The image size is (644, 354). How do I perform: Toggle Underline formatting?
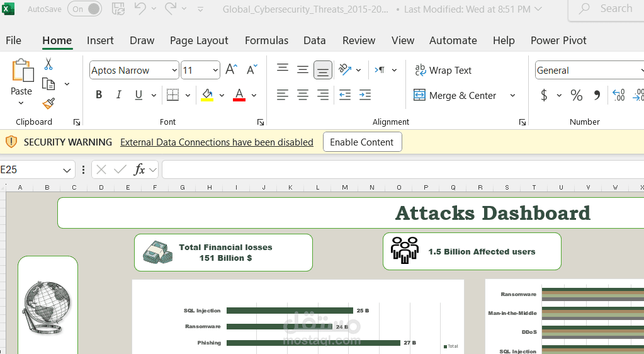point(139,95)
